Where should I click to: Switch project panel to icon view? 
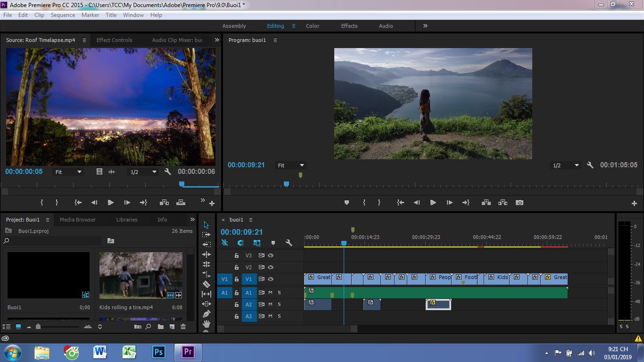click(x=18, y=326)
